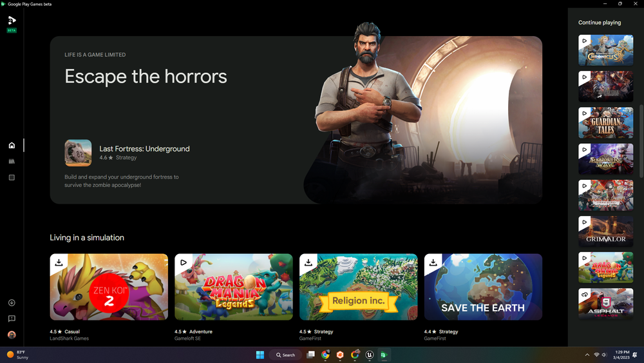
Task: Open Grimvalor in Continue playing list
Action: click(605, 231)
